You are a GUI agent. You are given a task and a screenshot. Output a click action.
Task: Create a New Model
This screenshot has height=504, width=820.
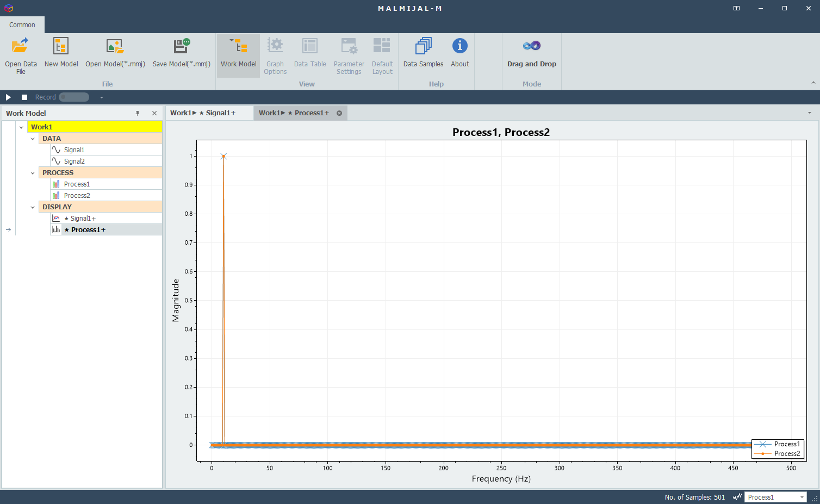[x=61, y=55]
